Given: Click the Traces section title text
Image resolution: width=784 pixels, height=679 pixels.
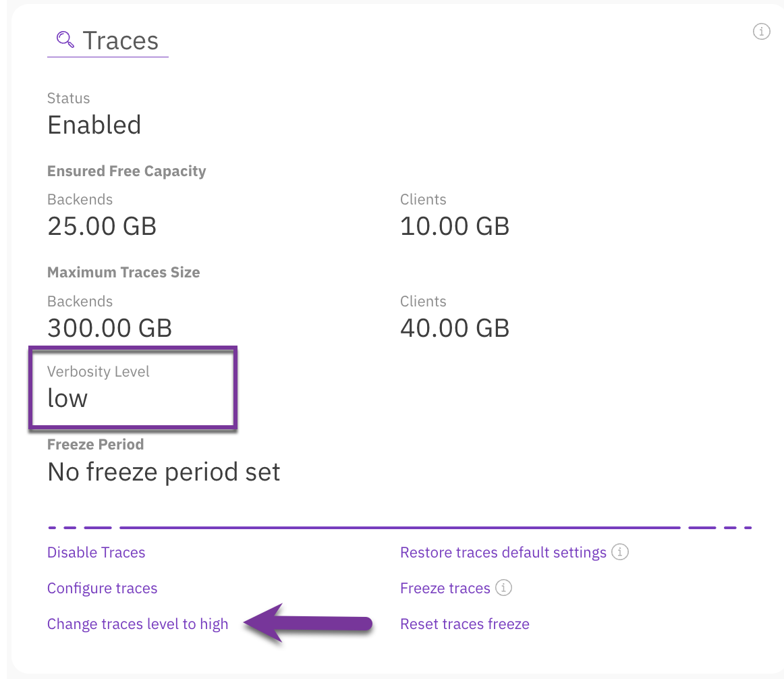Looking at the screenshot, I should coord(120,40).
